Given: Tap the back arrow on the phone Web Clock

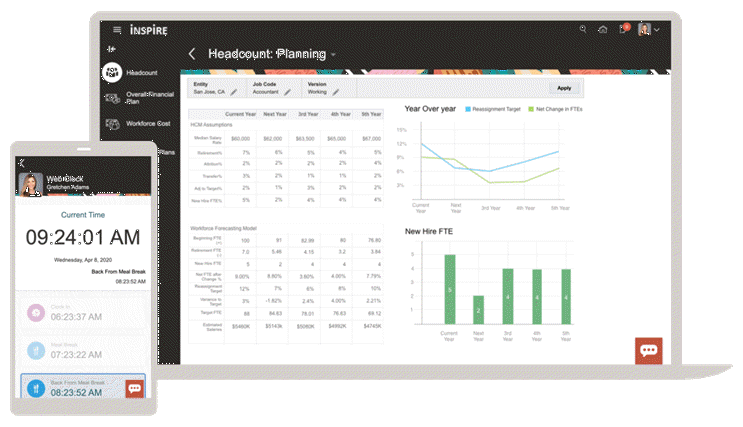Looking at the screenshot, I should point(21,163).
